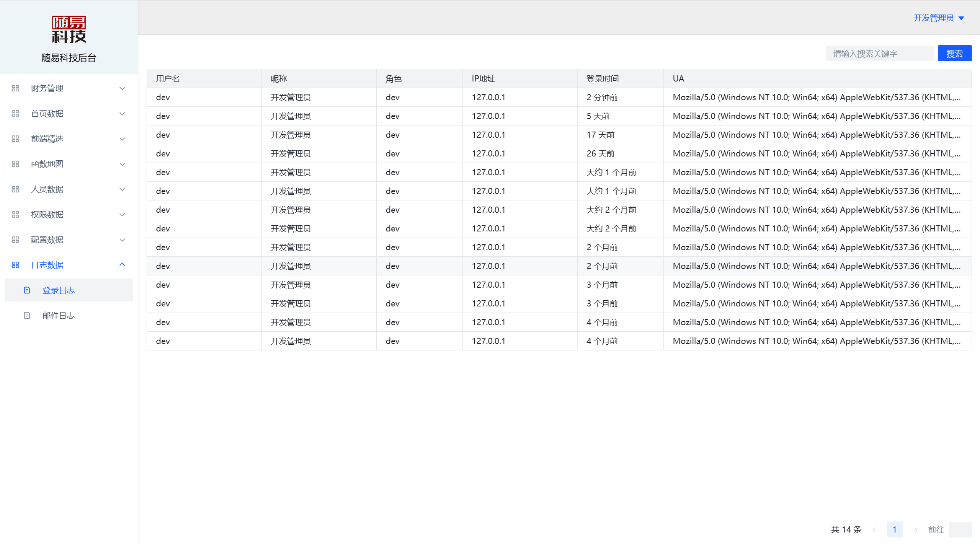Click the grid icon beside 财务管理

(15, 88)
